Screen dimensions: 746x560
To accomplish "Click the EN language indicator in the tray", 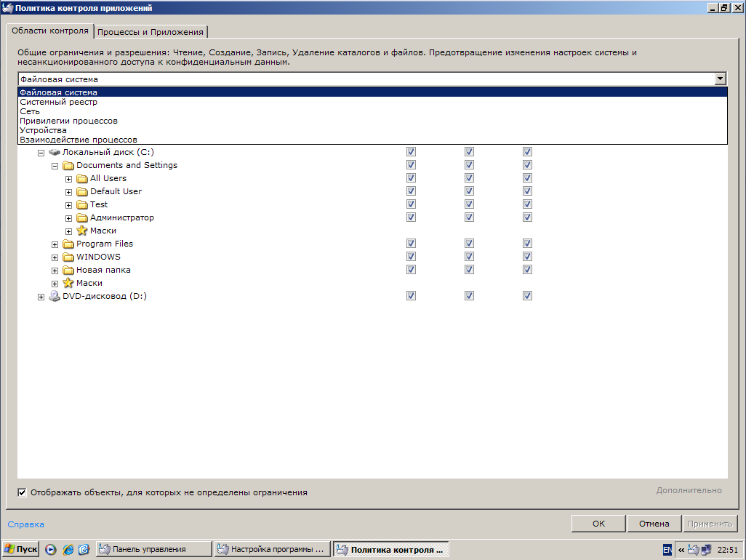I will point(667,550).
